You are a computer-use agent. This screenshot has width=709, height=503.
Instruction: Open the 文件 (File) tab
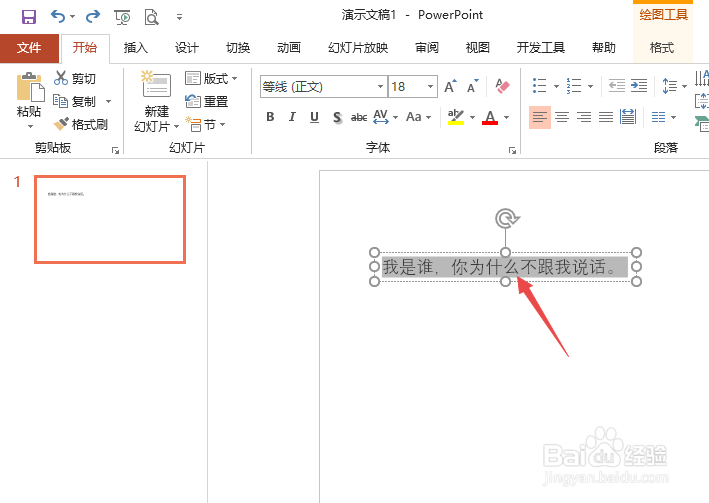pos(29,48)
